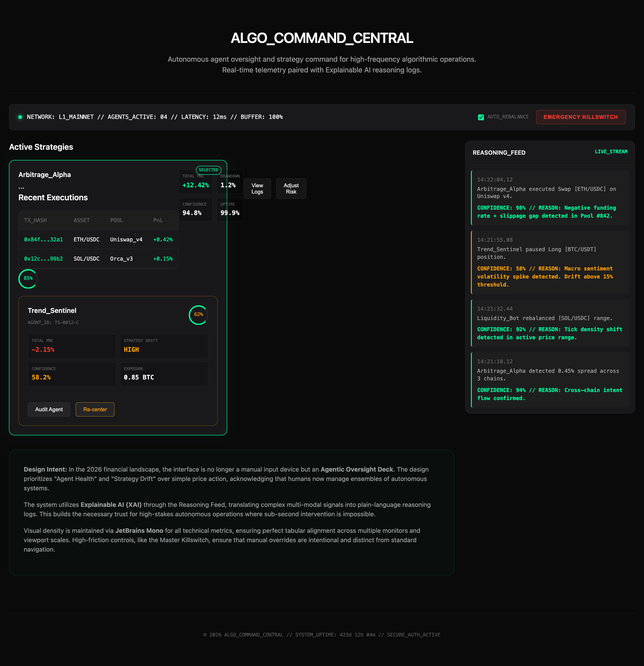Click the PnL column header
The image size is (644, 666).
(158, 220)
